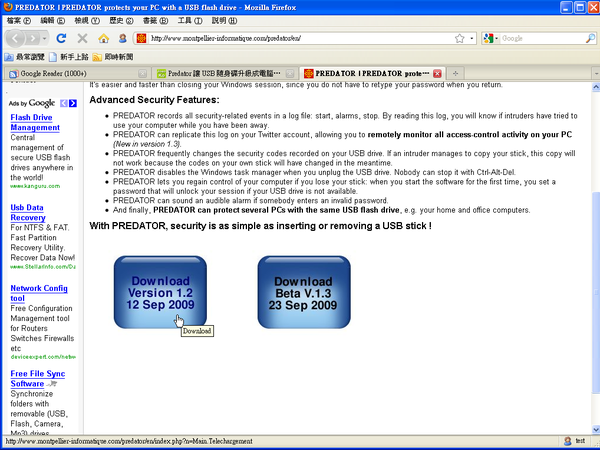Open the list all tabs dropdown
This screenshot has width=600, height=450.
point(596,73)
